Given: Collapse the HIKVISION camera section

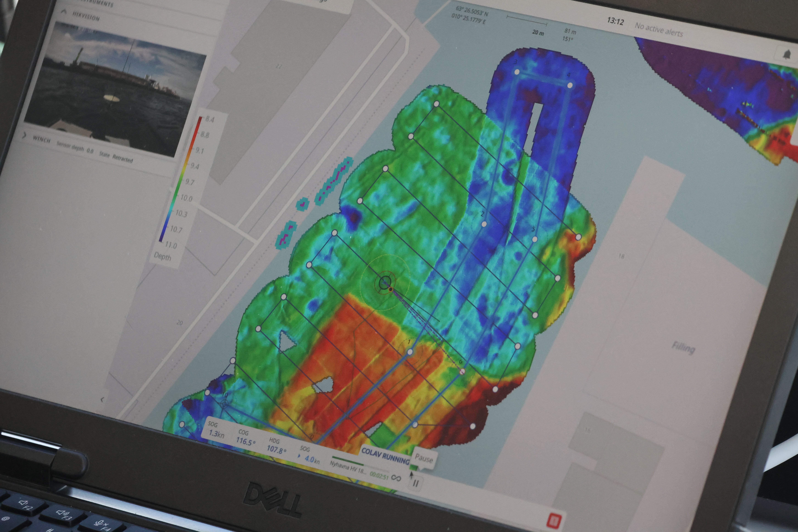Looking at the screenshot, I should click(x=64, y=12).
